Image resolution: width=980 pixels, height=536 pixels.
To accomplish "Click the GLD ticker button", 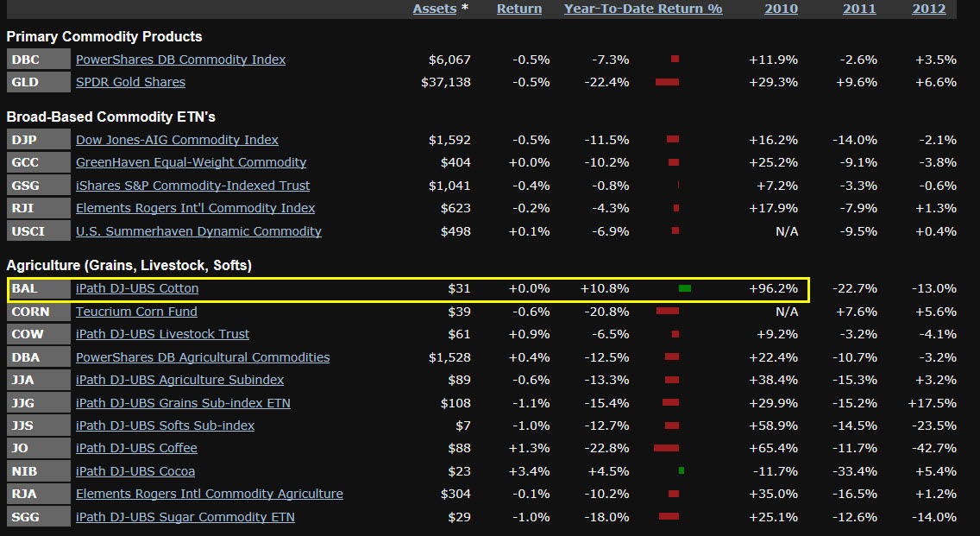I will click(38, 82).
